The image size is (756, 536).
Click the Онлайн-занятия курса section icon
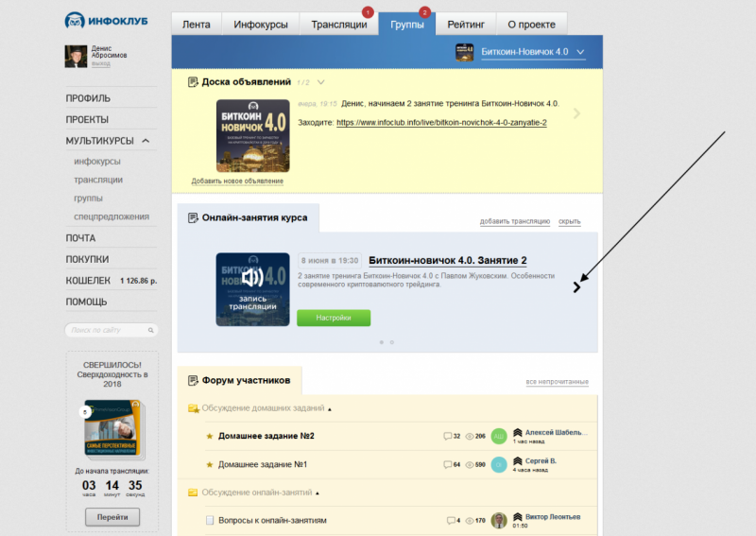click(x=193, y=218)
